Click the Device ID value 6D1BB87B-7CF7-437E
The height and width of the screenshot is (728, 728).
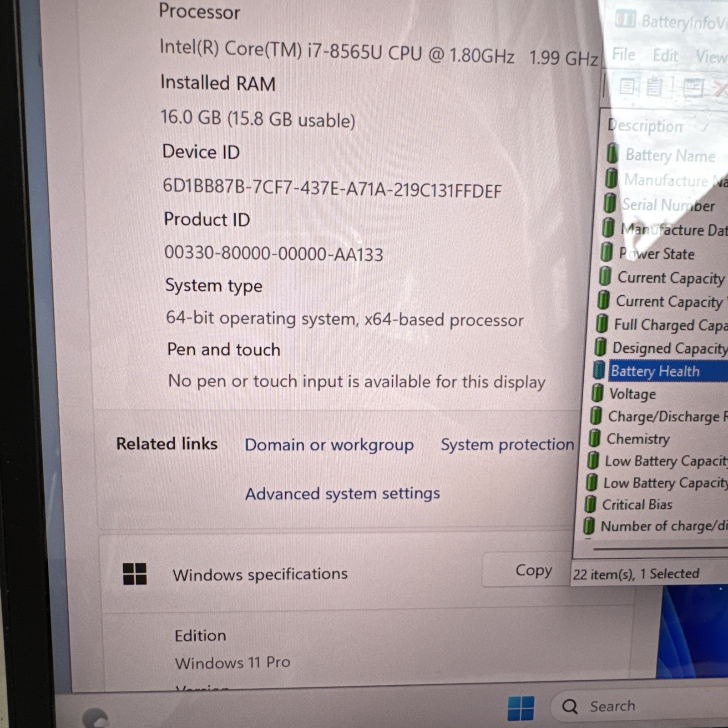click(x=332, y=188)
